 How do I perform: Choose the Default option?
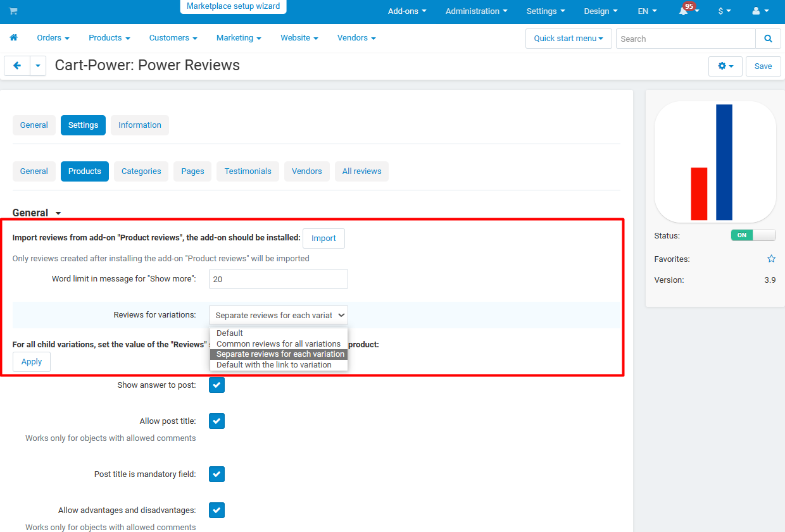(279, 333)
